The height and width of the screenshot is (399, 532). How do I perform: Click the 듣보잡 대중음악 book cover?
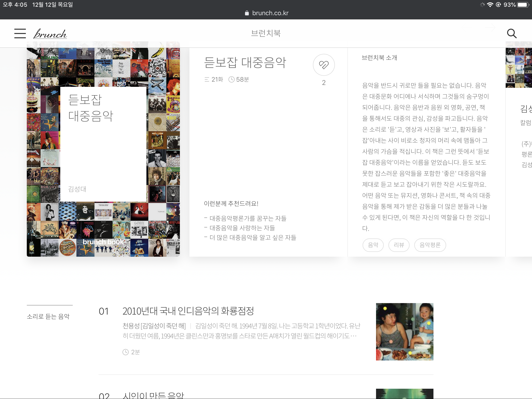[103, 149]
